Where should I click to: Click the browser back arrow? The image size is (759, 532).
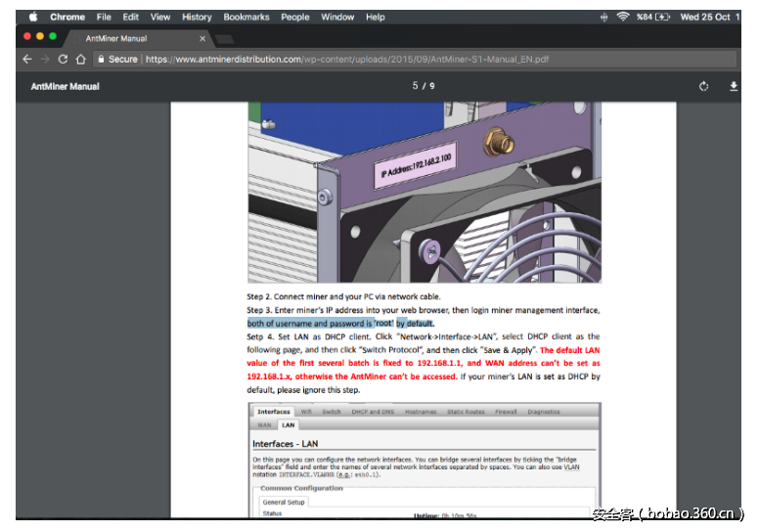pos(26,60)
